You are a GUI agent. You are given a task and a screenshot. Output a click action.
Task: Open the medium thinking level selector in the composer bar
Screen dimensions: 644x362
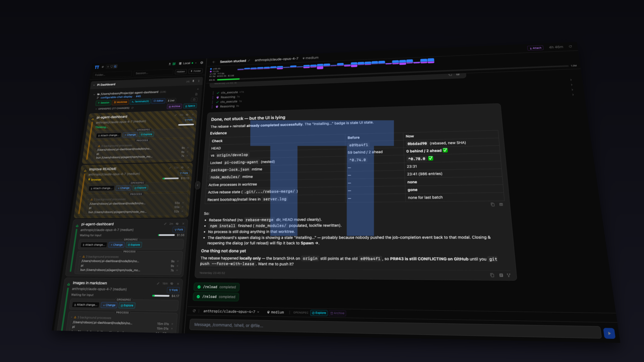[x=275, y=312]
